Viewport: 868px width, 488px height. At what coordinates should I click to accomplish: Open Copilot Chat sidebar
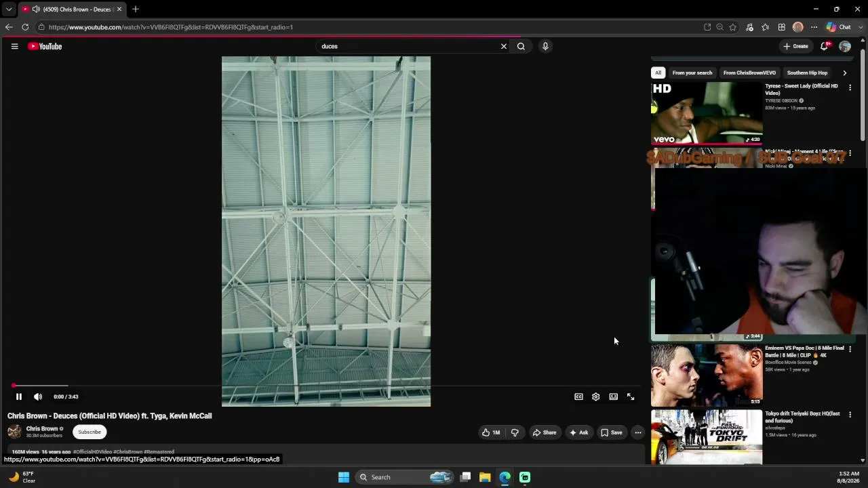(839, 27)
